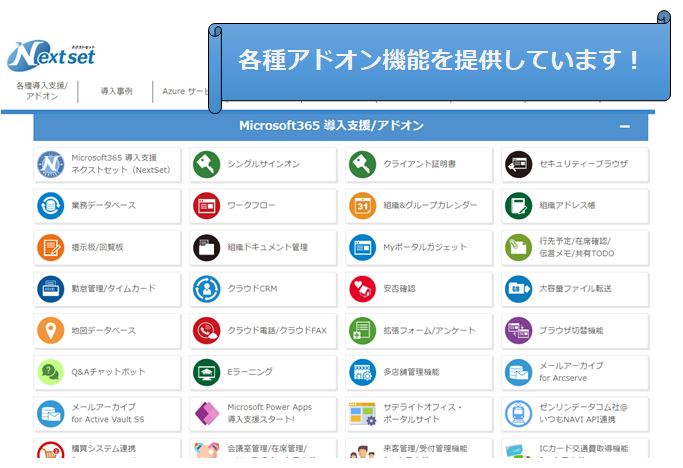Click the Q&Aチャットボット text
This screenshot has height=468, width=683.
[x=108, y=372]
